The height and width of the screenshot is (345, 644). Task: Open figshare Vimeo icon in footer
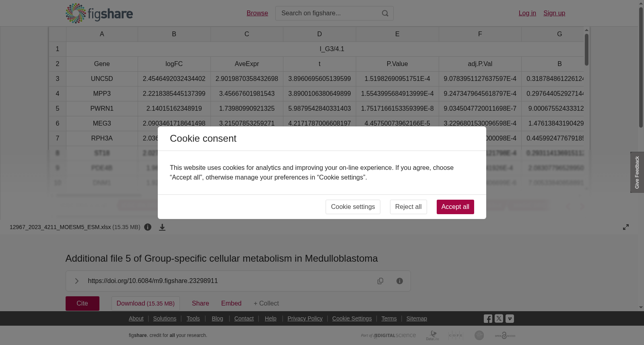click(x=510, y=319)
